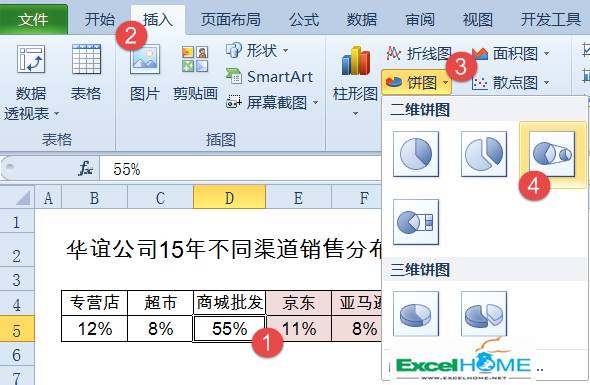Click the 折线图 line chart button
This screenshot has height=385, width=590.
pos(418,53)
